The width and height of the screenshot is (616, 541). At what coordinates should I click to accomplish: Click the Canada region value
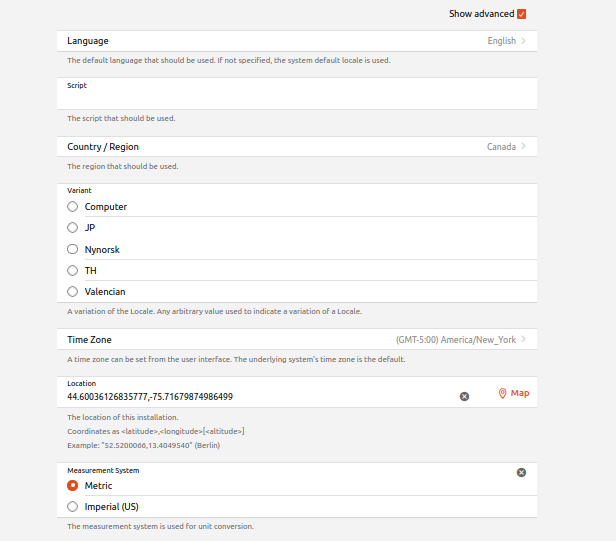(501, 147)
